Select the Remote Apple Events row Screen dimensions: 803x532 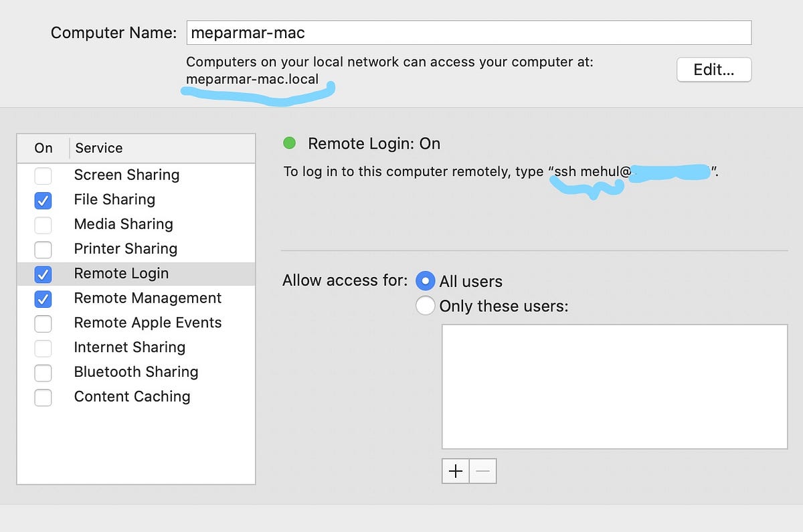[x=136, y=323]
